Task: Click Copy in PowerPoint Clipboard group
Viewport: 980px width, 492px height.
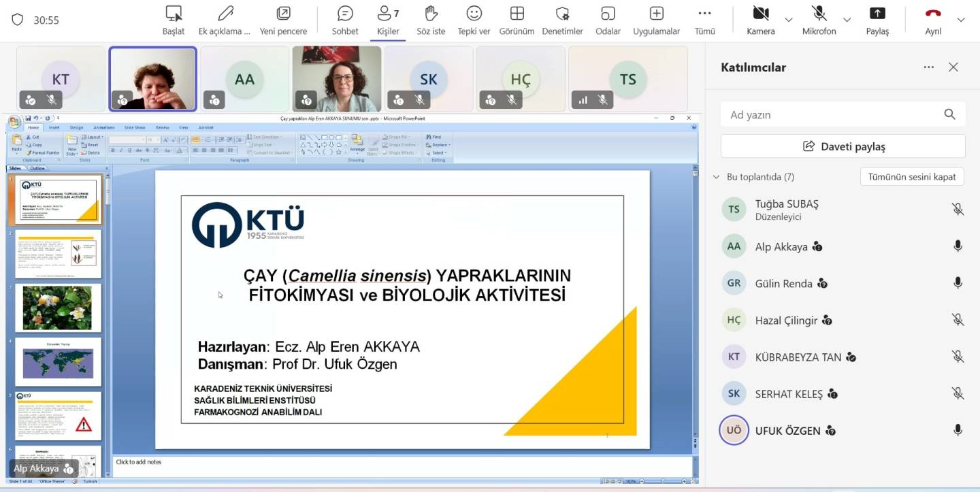Action: click(x=34, y=145)
